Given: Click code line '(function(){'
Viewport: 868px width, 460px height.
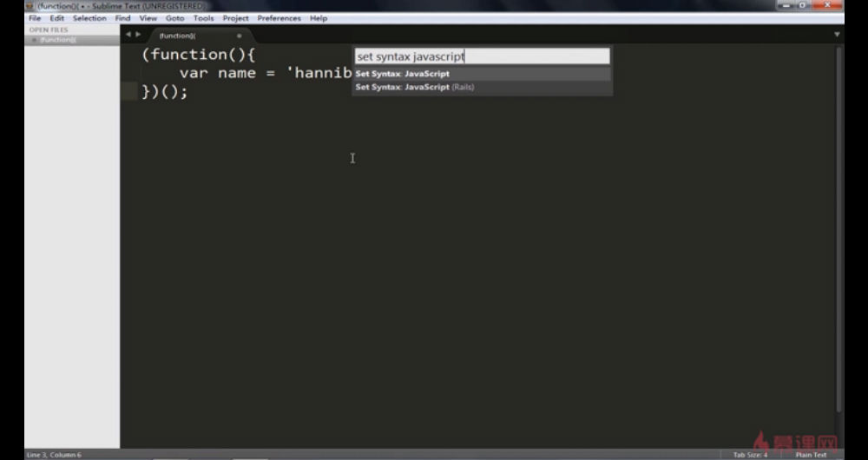Looking at the screenshot, I should (198, 55).
